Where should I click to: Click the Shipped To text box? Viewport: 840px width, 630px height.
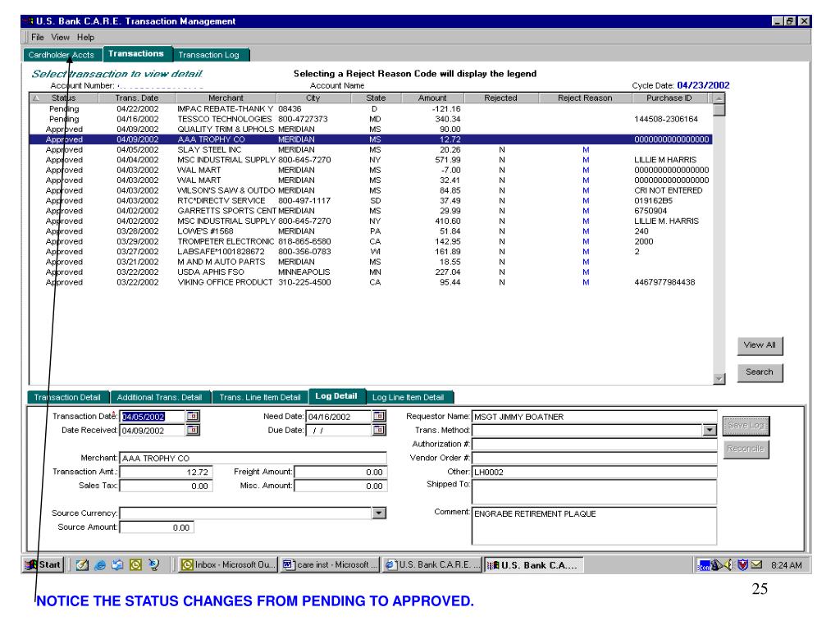tap(594, 492)
